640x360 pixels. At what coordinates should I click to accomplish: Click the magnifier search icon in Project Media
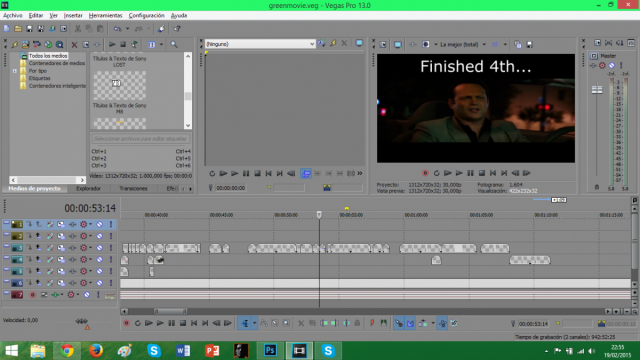tap(174, 44)
